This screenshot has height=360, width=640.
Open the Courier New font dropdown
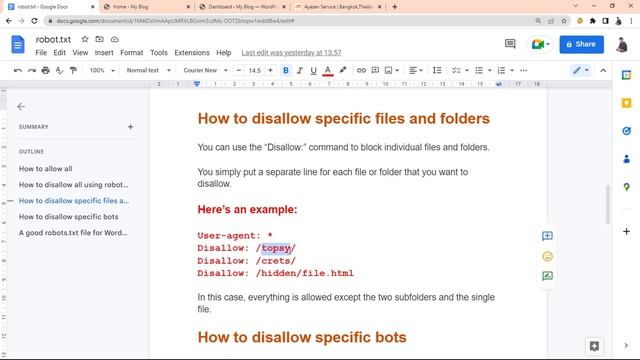205,71
